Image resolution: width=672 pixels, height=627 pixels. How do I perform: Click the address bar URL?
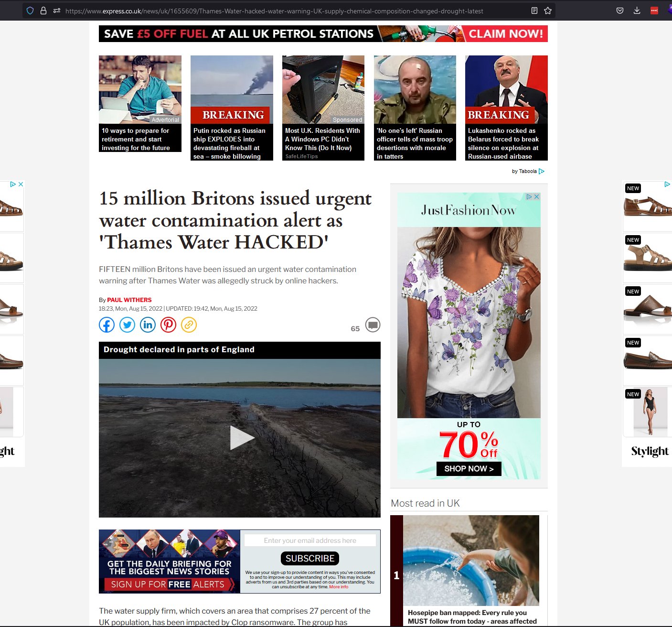coord(274,11)
